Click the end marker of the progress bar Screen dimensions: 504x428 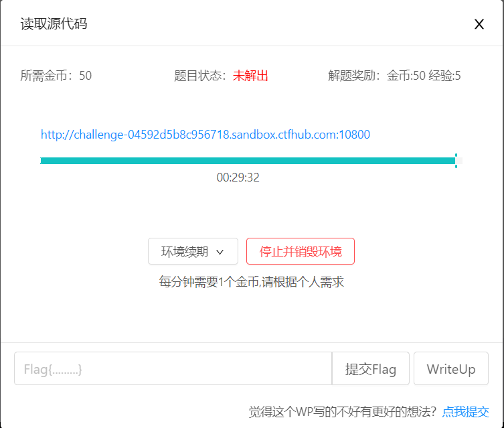coord(456,161)
